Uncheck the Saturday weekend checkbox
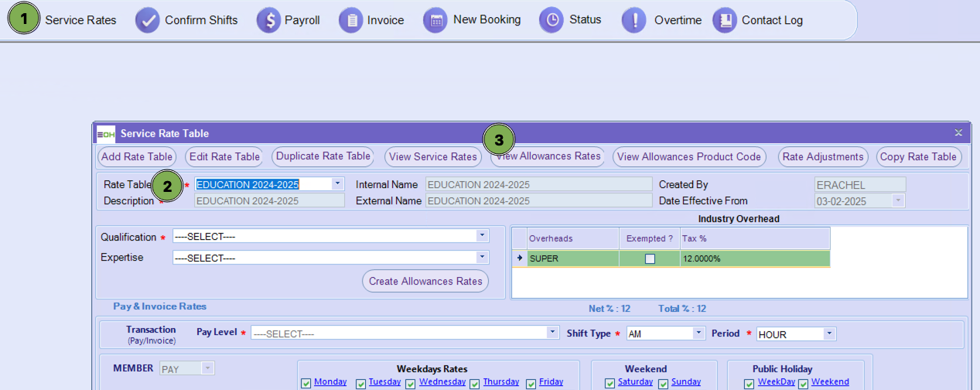Screen dimensions: 980x390 coord(610,383)
